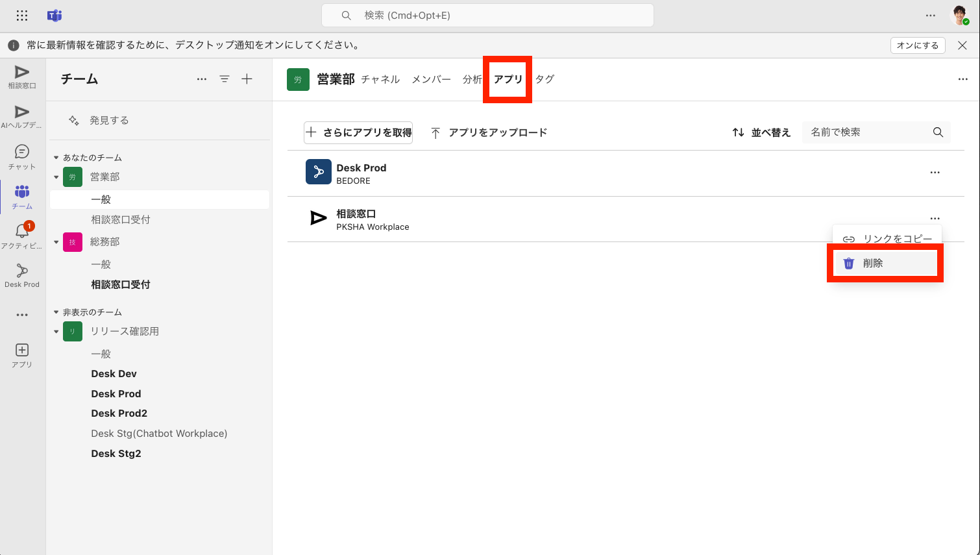Click the 検索 box at top
The width and height of the screenshot is (980, 555).
click(487, 16)
